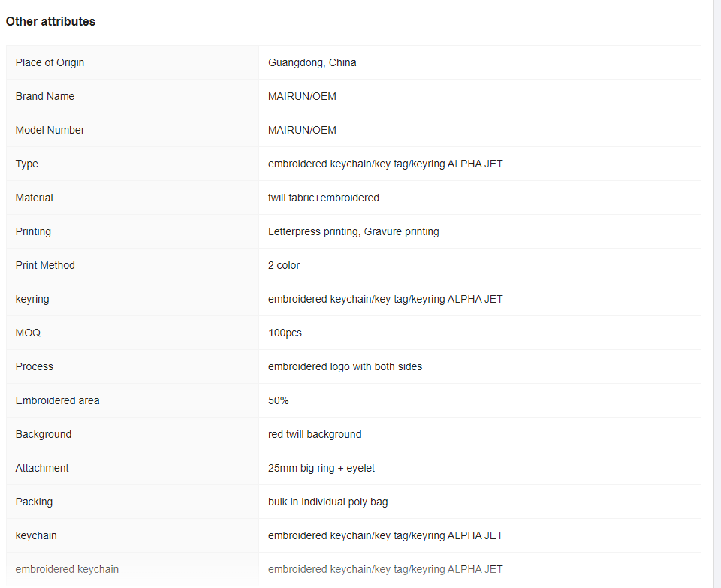This screenshot has height=588, width=721.
Task: Click the Guangdong, China value
Action: (x=312, y=62)
